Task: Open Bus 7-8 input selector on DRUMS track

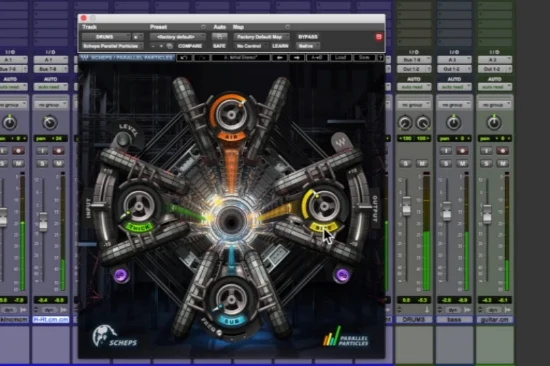Action: 414,60
